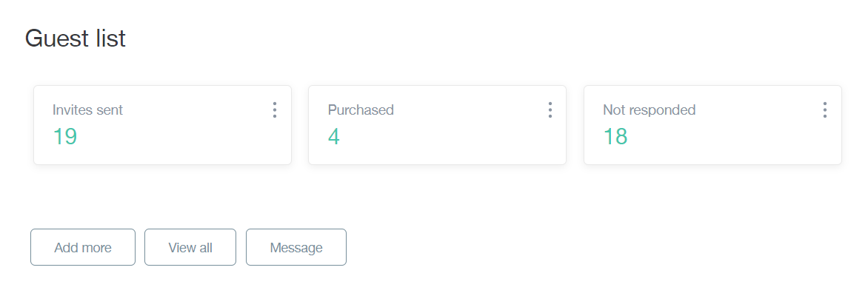Image resolution: width=868 pixels, height=293 pixels.
Task: Select the Not responded card
Action: click(x=713, y=125)
